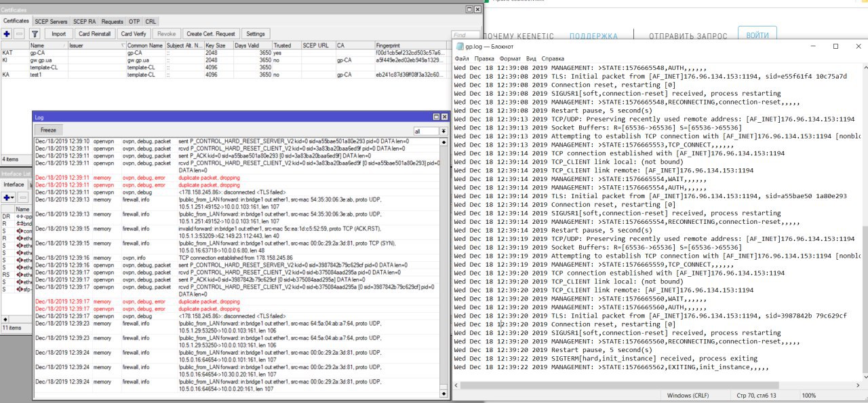The height and width of the screenshot is (403, 868).
Task: Switch to the SCEP Servers tab
Action: (51, 22)
